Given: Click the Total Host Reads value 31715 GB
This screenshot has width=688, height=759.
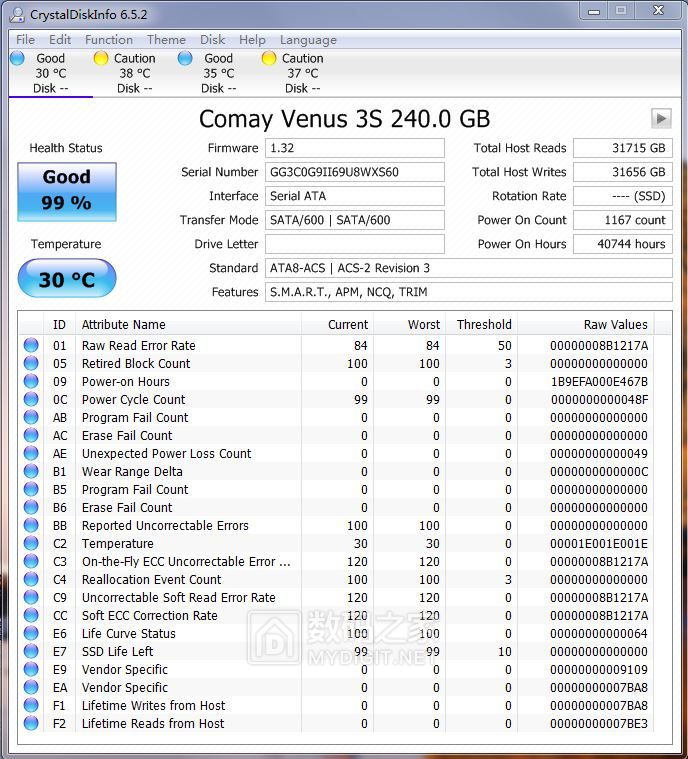Looking at the screenshot, I should click(623, 148).
